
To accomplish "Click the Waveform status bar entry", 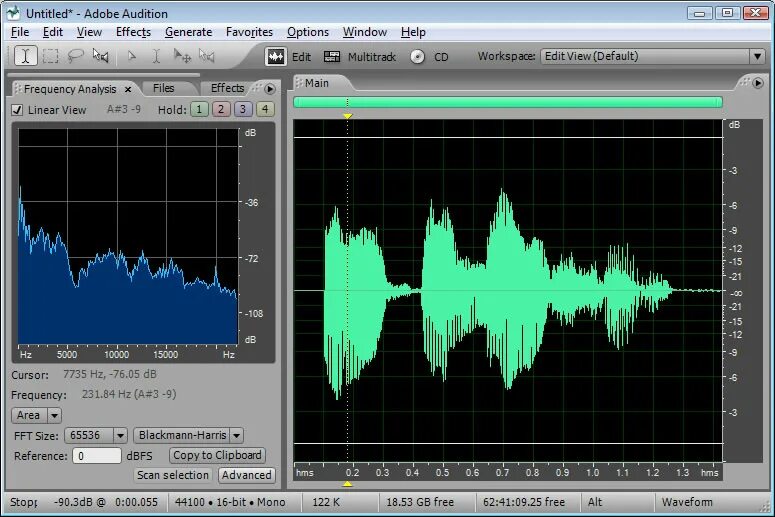I will pos(687,502).
